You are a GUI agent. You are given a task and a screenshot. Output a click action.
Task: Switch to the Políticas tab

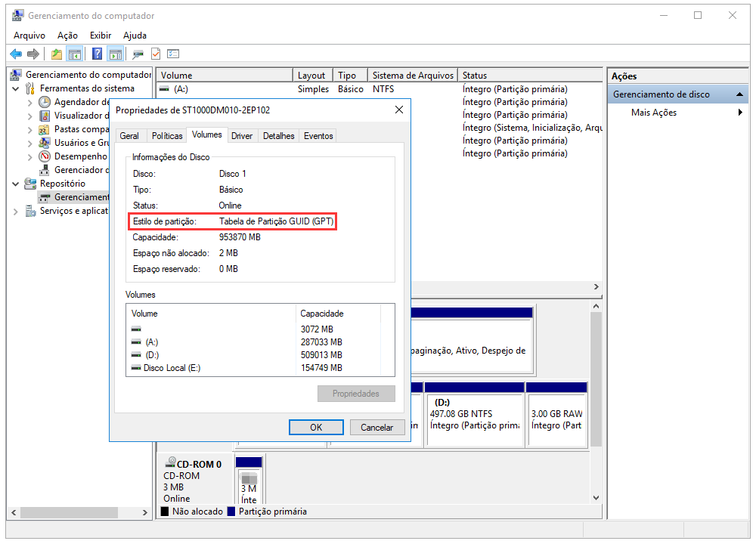[167, 136]
